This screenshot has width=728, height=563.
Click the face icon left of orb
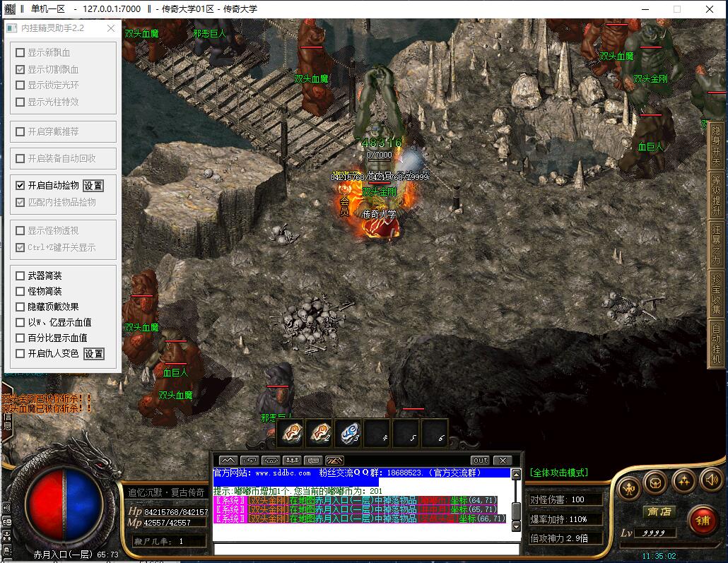coord(6,523)
